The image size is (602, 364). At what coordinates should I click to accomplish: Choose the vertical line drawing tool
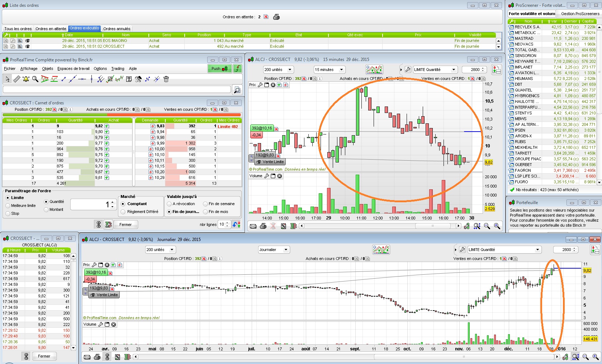[x=91, y=79]
